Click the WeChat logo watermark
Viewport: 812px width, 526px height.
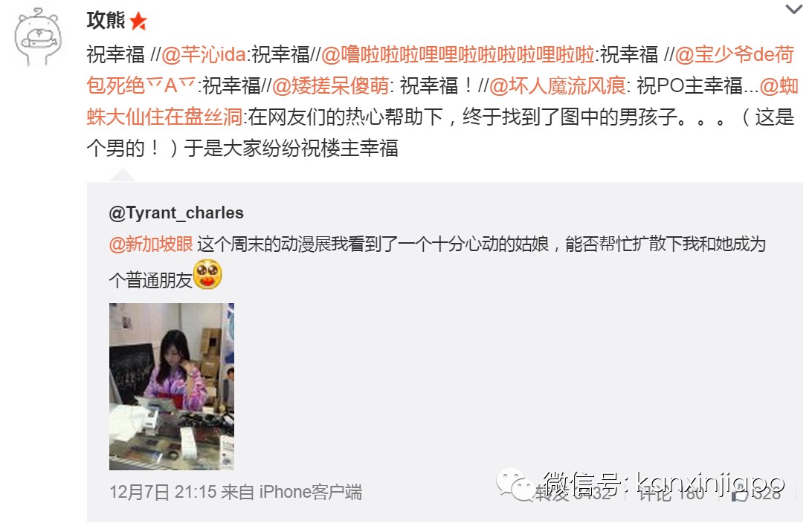[x=515, y=484]
